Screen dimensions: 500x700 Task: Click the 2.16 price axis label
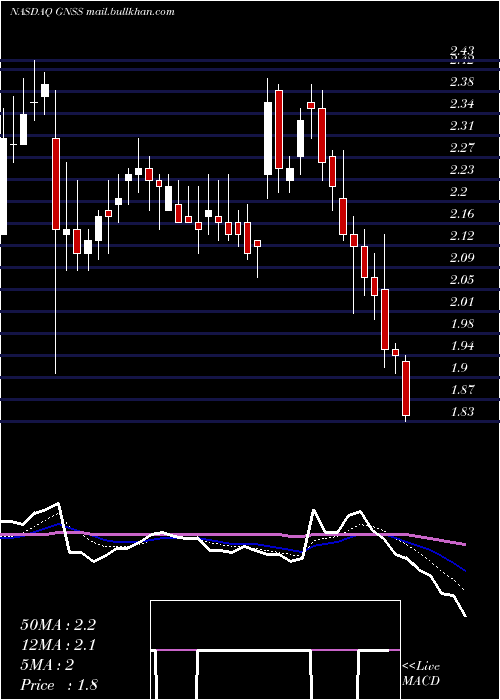[462, 214]
